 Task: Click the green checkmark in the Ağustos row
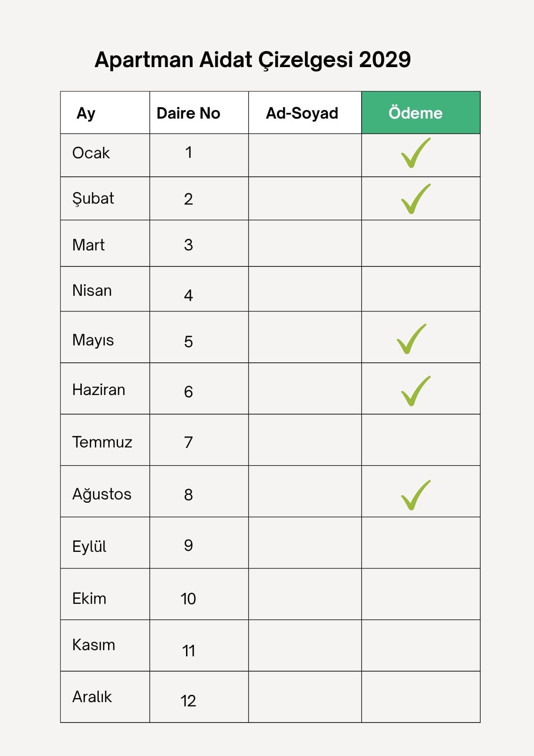[416, 495]
